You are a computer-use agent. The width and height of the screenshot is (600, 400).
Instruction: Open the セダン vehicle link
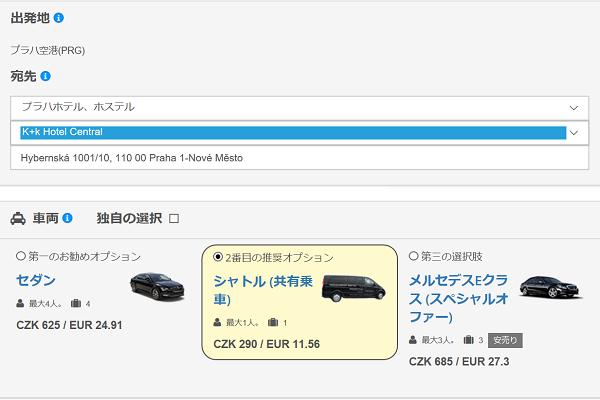[36, 280]
